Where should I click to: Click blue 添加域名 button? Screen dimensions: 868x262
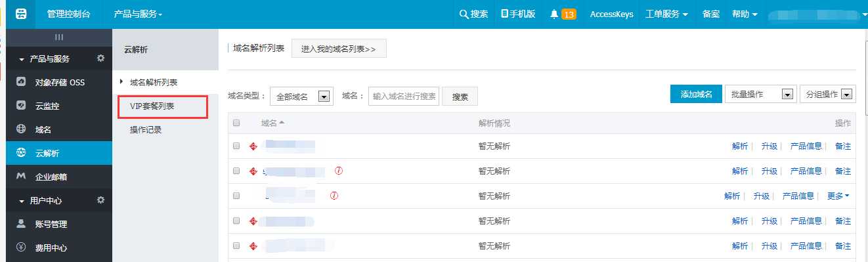coord(697,95)
